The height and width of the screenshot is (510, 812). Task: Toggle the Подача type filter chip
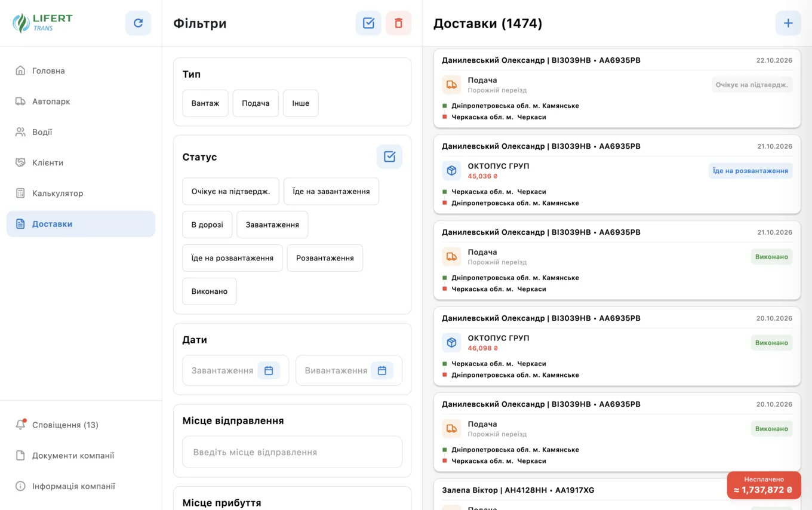coord(256,103)
